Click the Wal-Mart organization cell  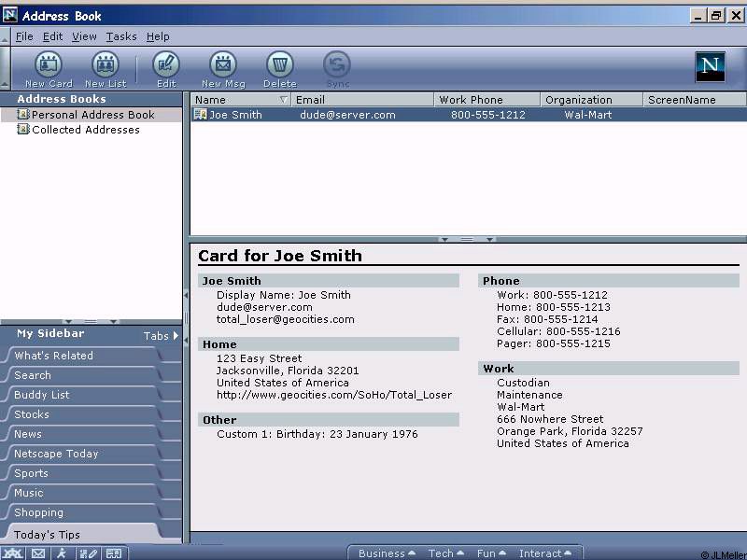[588, 115]
